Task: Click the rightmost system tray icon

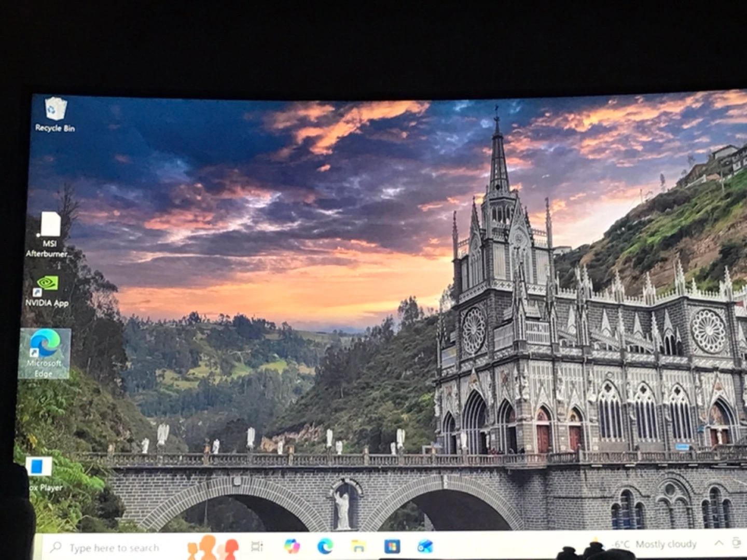Action: tap(737, 542)
